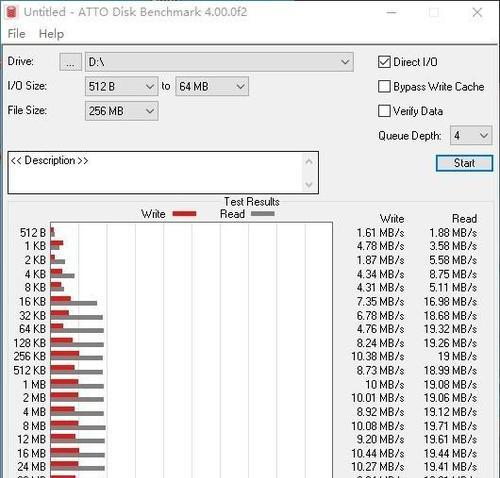Image resolution: width=500 pixels, height=478 pixels.
Task: Click the ATTO Disk Benchmark app icon
Action: [11, 12]
